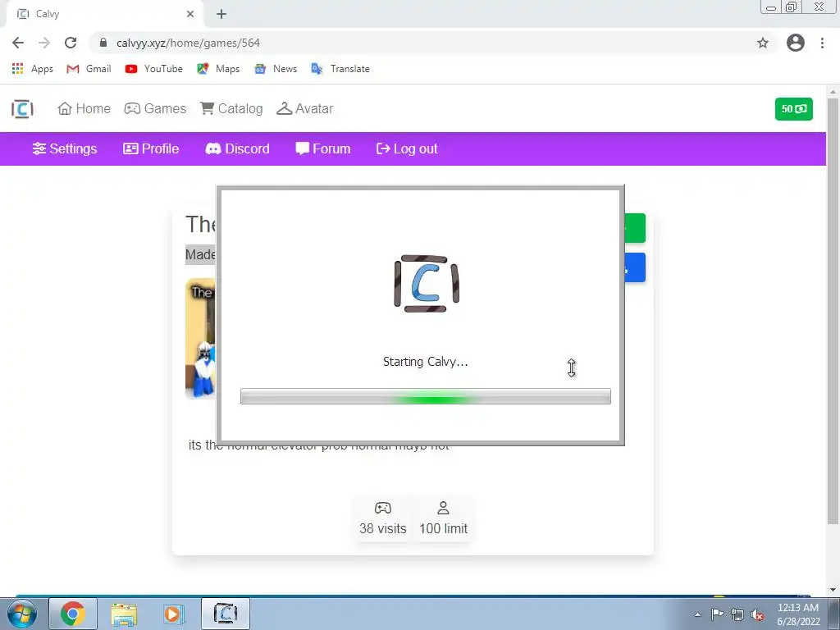Open the Avatar navigation link
The image size is (840, 630).
pos(305,109)
